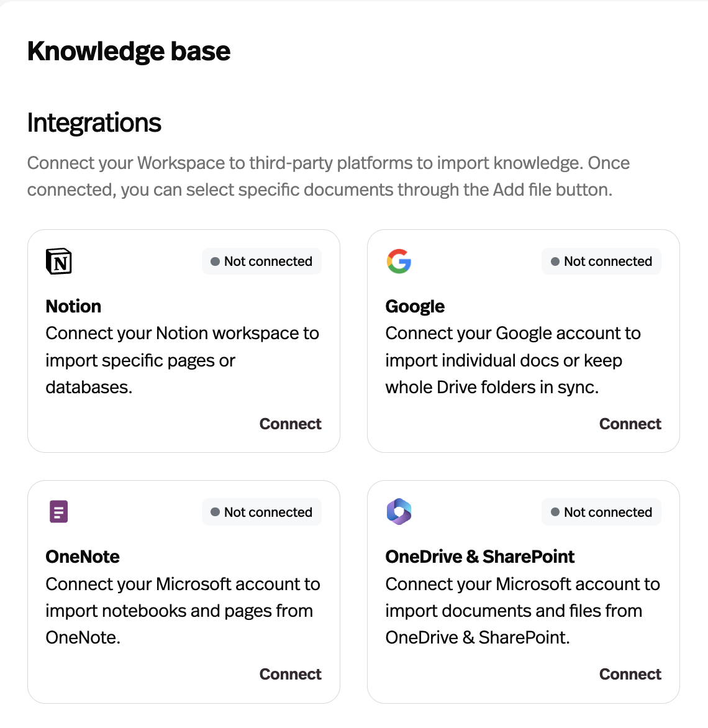Screen dimensions: 708x728
Task: Click the status dot on Notion's badge
Action: pyautogui.click(x=216, y=261)
